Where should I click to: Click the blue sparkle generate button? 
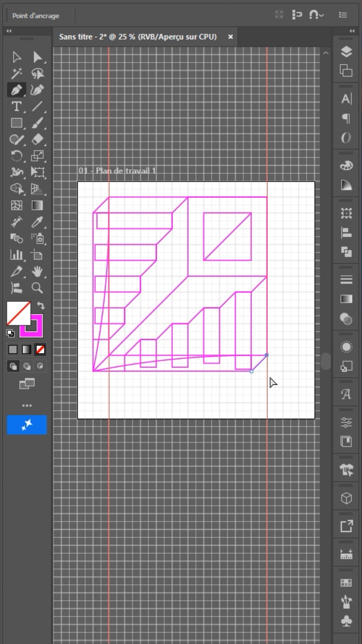coord(27,425)
